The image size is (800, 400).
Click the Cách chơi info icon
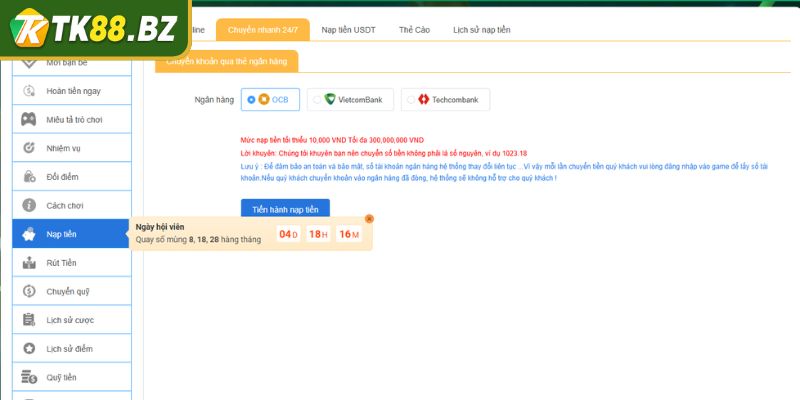[x=29, y=205]
